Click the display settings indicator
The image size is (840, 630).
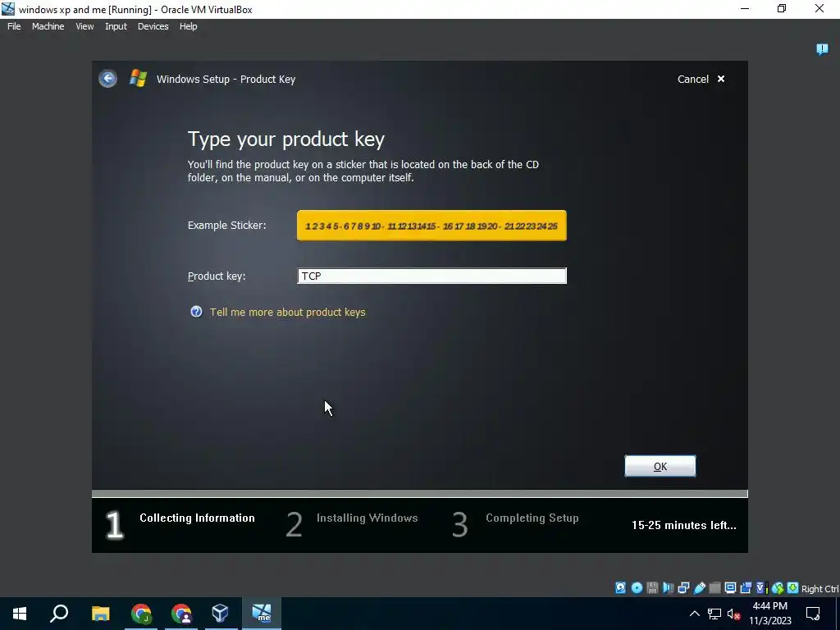[x=730, y=587]
